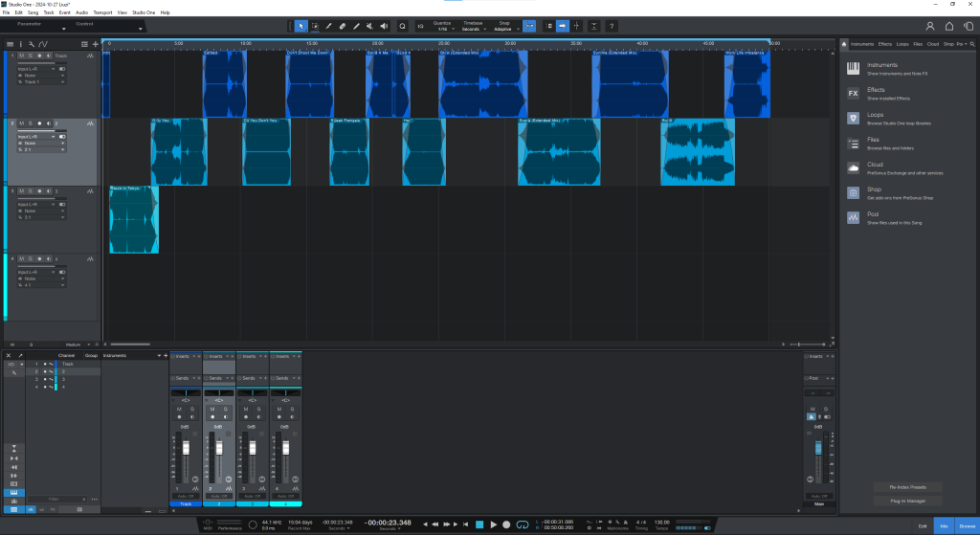980x535 pixels.
Task: Click the channel 1 volume fader
Action: 187,449
